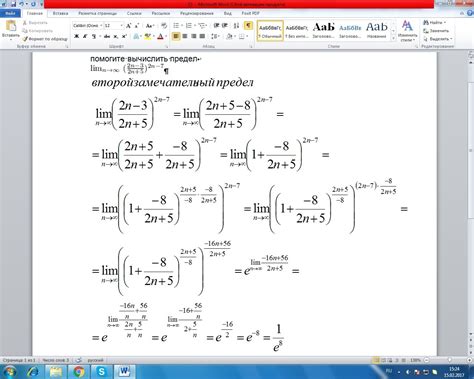The height and width of the screenshot is (379, 474).
Task: Click the Sort icon
Action: point(236,26)
